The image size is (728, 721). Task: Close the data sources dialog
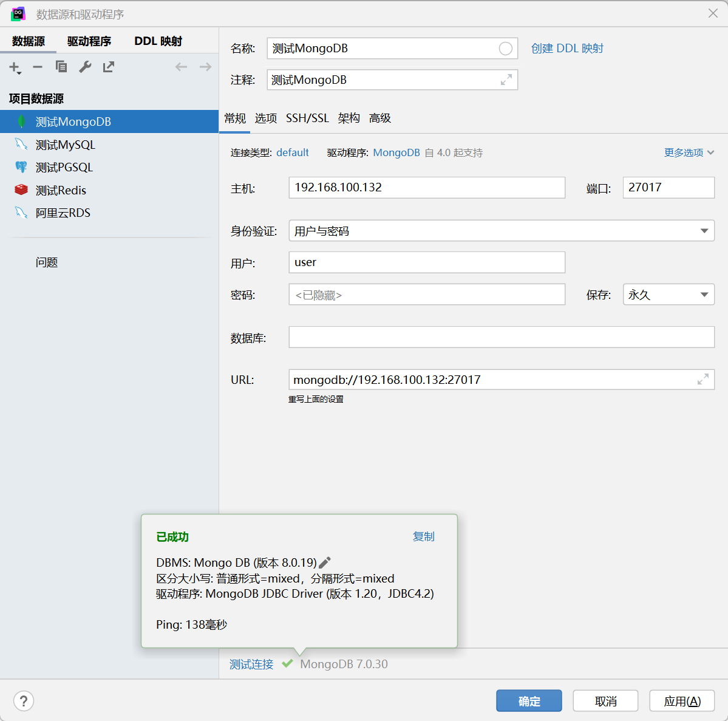pos(713,13)
